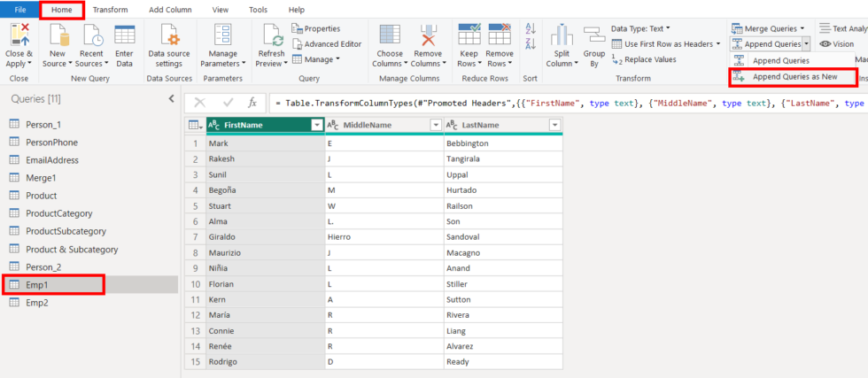Click the Refresh Preview icon
This screenshot has width=868, height=378.
pos(274,35)
